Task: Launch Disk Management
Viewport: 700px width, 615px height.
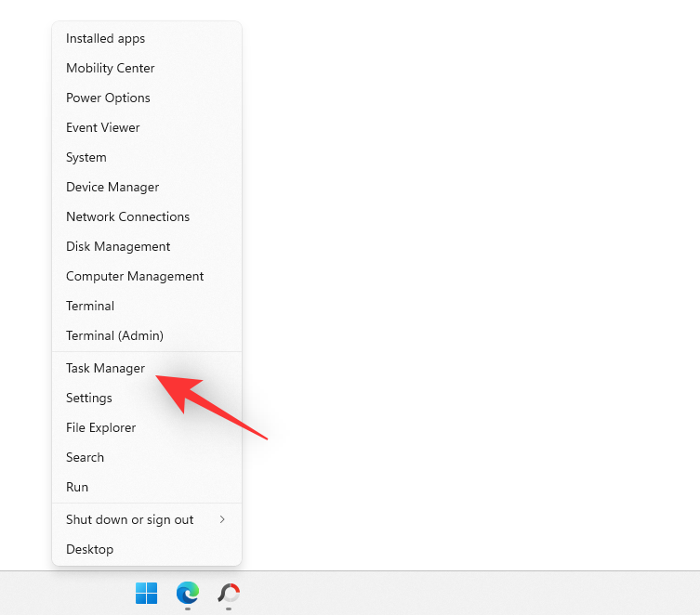Action: 147,246
